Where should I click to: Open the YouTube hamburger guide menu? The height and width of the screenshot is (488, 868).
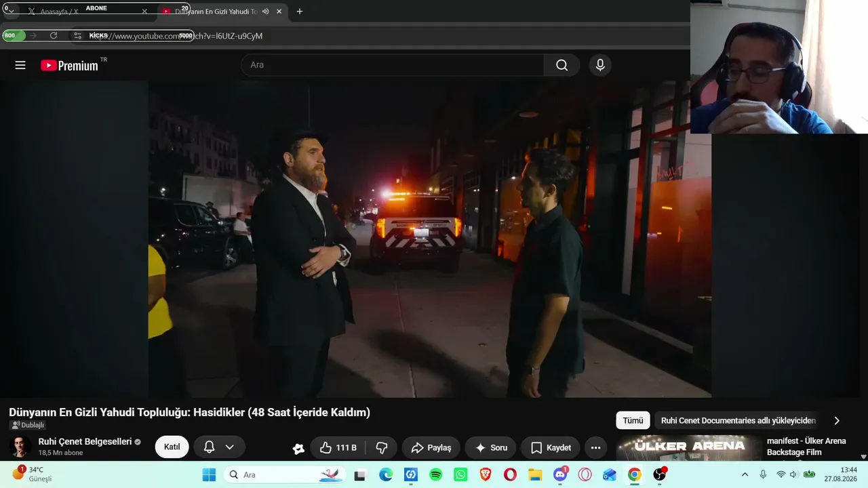click(20, 65)
